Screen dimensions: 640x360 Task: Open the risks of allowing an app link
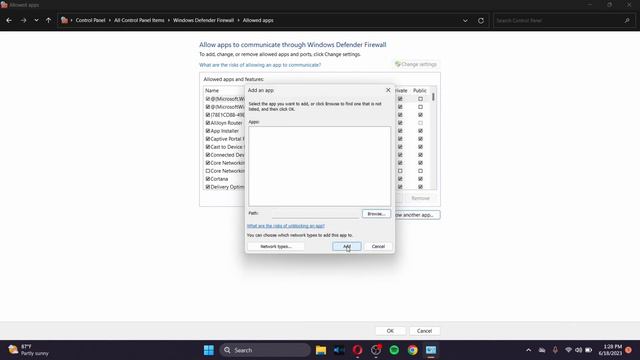click(x=260, y=65)
